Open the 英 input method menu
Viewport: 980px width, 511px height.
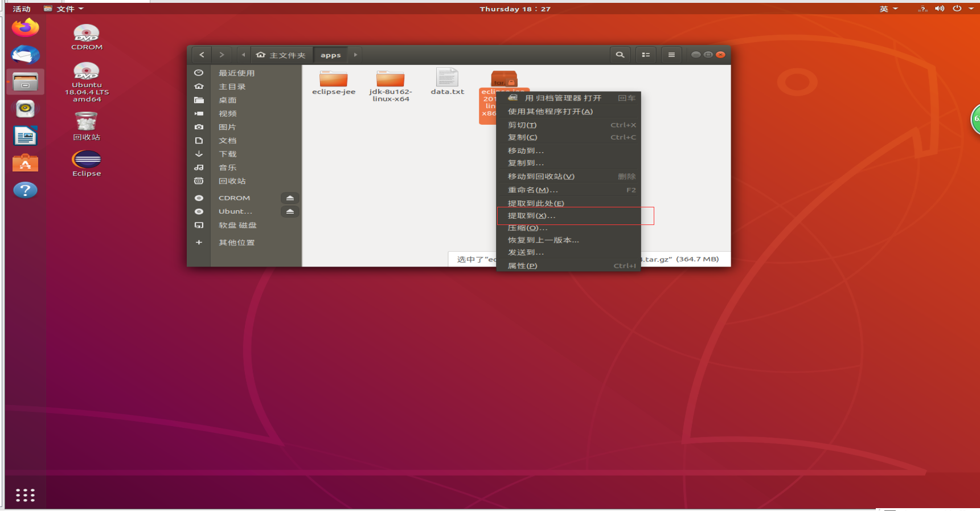tap(888, 9)
